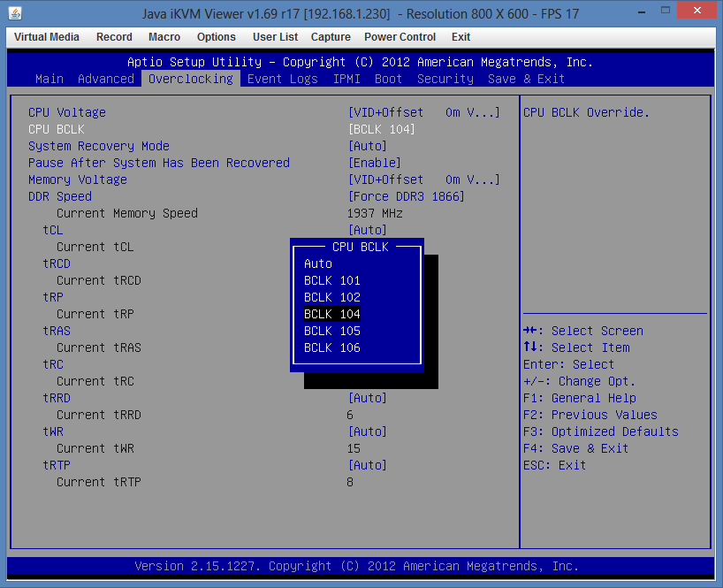Pick BCLK 105 in popup
Image resolution: width=723 pixels, height=588 pixels.
pyautogui.click(x=332, y=331)
